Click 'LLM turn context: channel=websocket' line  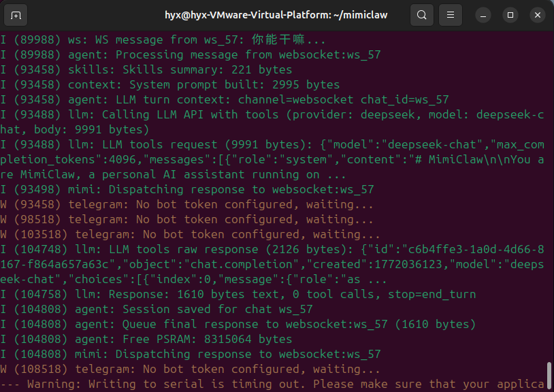[225, 99]
